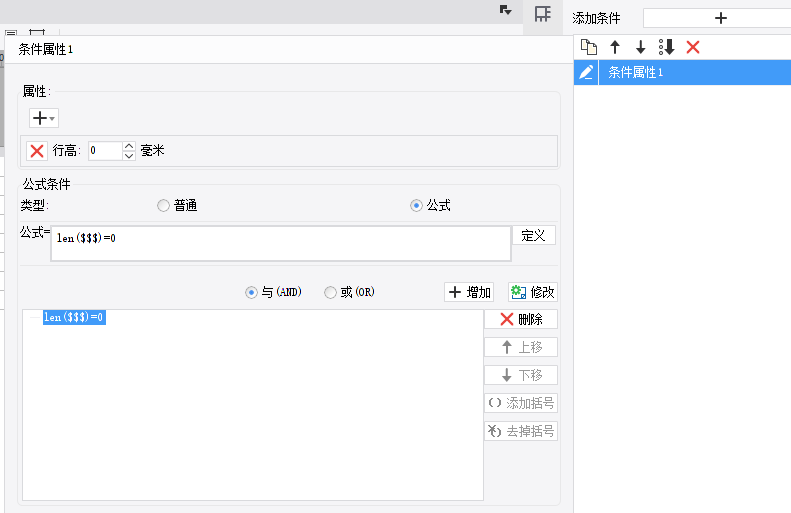Open the add property plus dropdown
Screen dimensions: 791x513
click(44, 119)
